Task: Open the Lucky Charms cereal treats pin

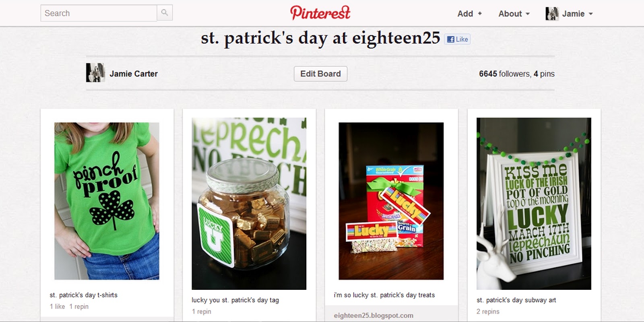Action: [391, 201]
